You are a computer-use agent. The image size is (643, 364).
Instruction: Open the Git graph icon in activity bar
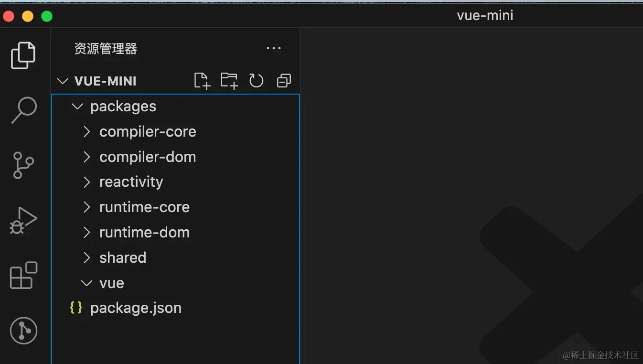pos(23,331)
